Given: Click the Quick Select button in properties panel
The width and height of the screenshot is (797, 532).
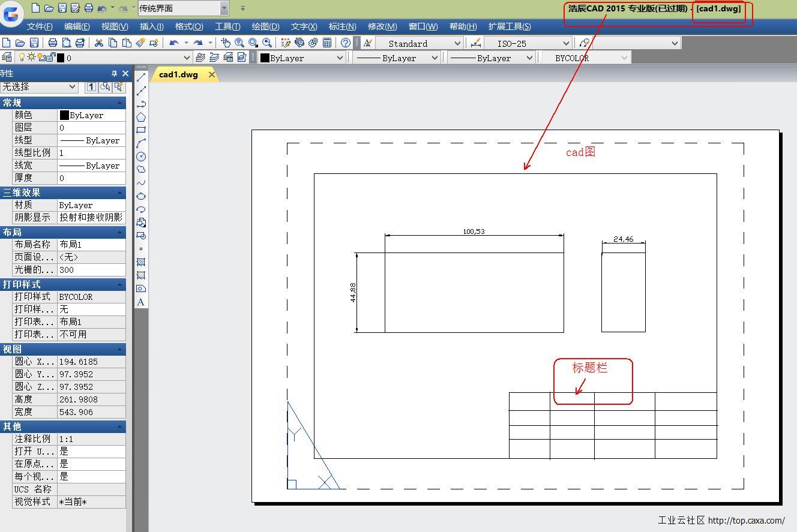Looking at the screenshot, I should (119, 86).
